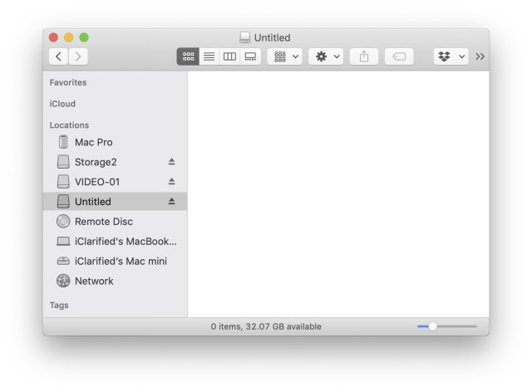This screenshot has width=532, height=392.
Task: Click the Favorites sidebar heading
Action: [68, 82]
